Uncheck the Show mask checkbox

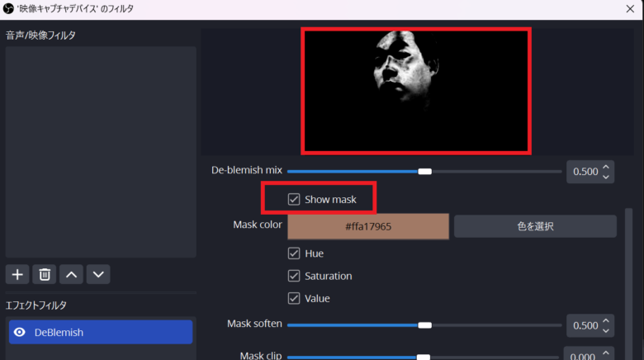tap(294, 199)
